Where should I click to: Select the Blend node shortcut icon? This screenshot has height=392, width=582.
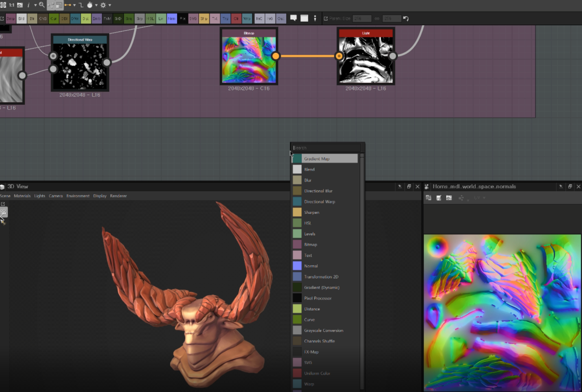(x=21, y=18)
